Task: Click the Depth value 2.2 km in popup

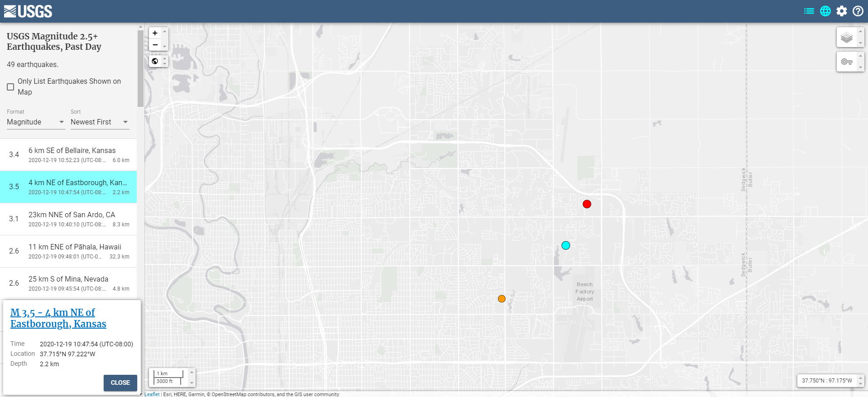Action: tap(49, 364)
